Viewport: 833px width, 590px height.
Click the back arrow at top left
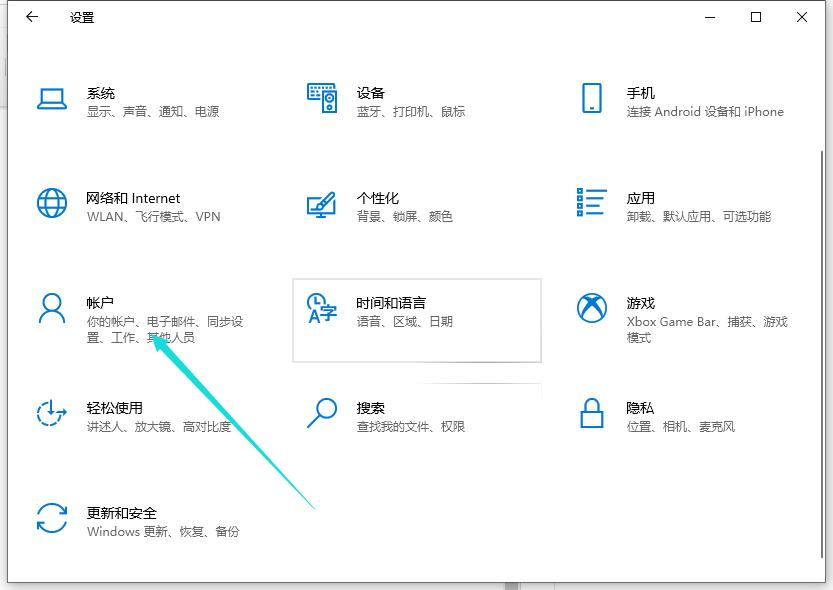(31, 17)
